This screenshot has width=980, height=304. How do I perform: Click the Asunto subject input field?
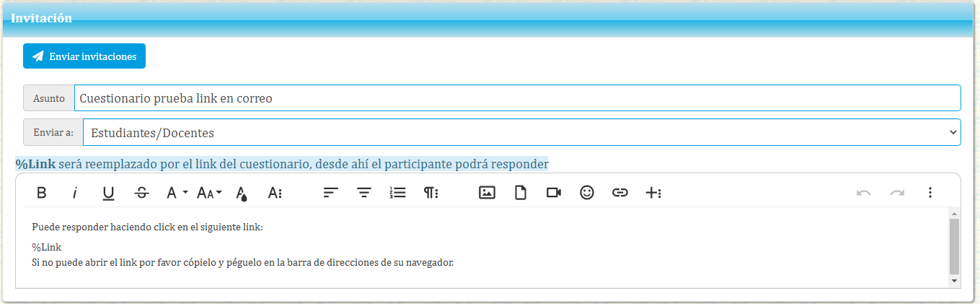click(x=517, y=98)
